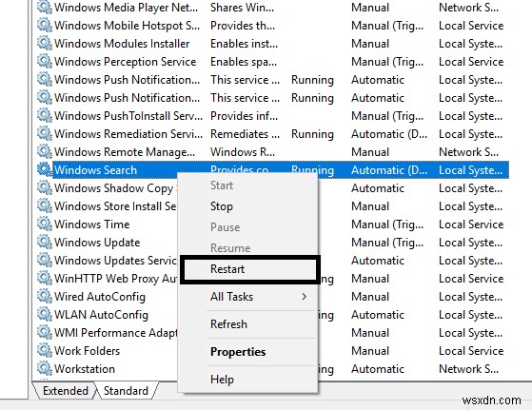The image size is (532, 410).
Task: Switch to the Standard tab
Action: coord(126,391)
